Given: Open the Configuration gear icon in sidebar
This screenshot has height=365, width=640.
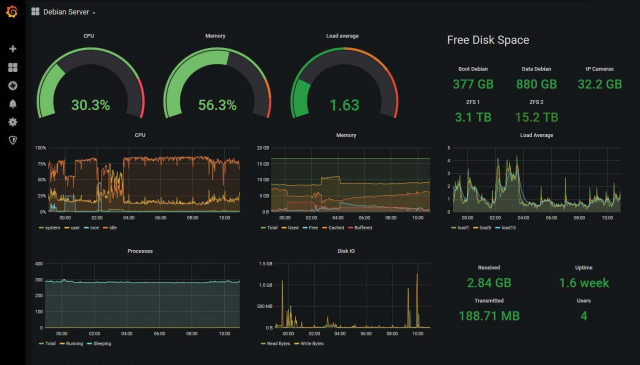Looking at the screenshot, I should (13, 122).
